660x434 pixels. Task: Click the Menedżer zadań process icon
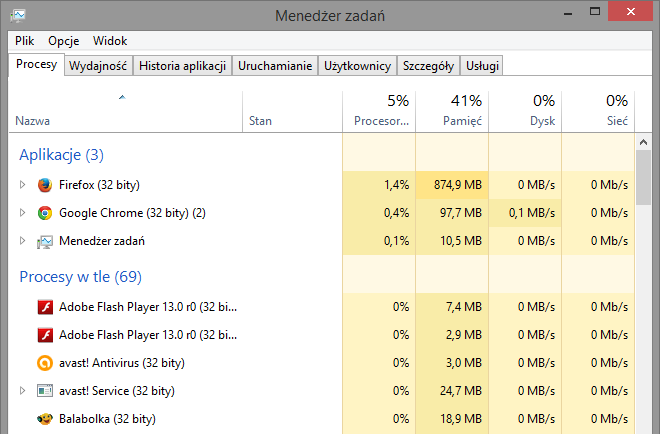point(44,241)
